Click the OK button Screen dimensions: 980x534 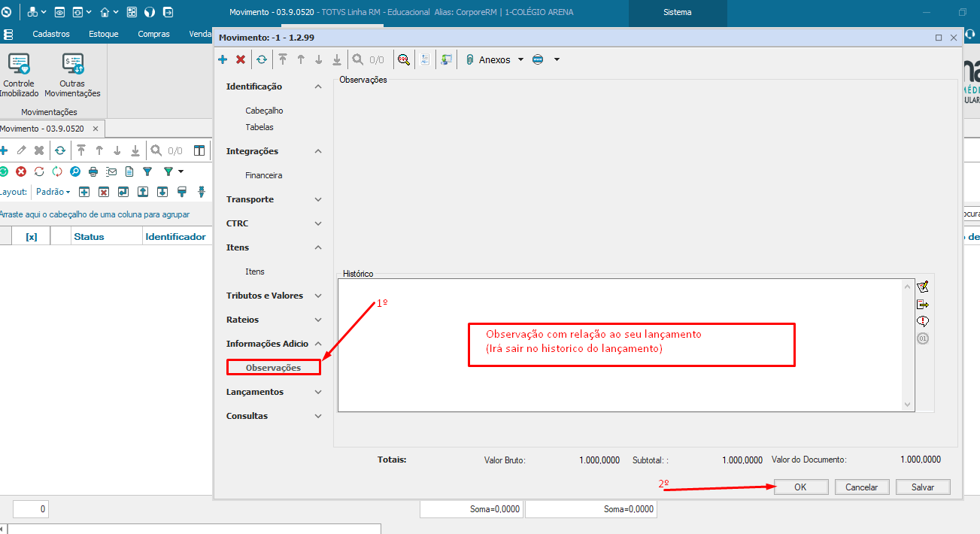800,487
